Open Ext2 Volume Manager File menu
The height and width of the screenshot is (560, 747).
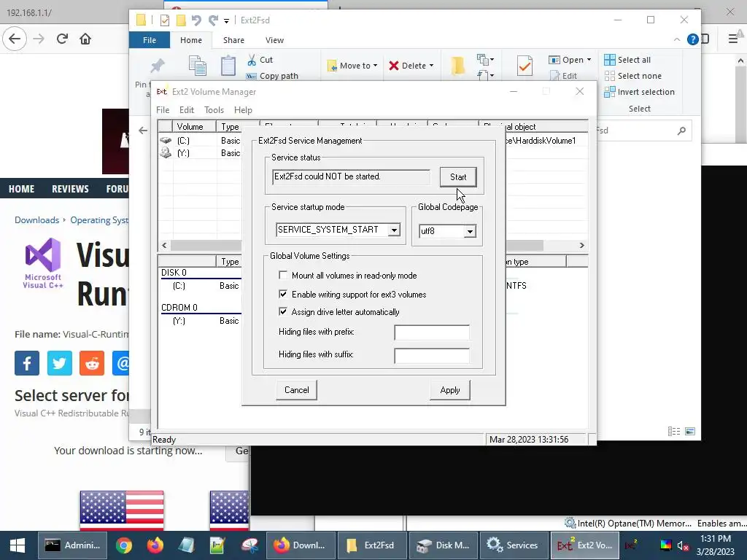(x=163, y=110)
